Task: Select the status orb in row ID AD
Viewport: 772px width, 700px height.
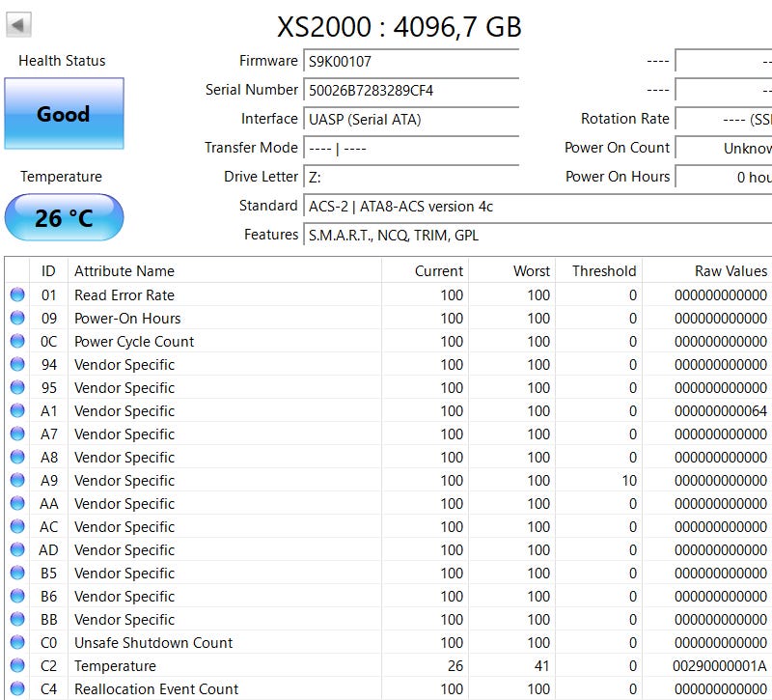Action: [17, 549]
